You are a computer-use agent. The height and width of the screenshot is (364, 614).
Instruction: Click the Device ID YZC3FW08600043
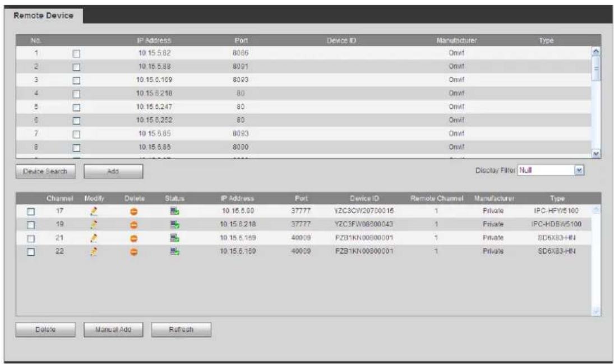click(x=364, y=224)
